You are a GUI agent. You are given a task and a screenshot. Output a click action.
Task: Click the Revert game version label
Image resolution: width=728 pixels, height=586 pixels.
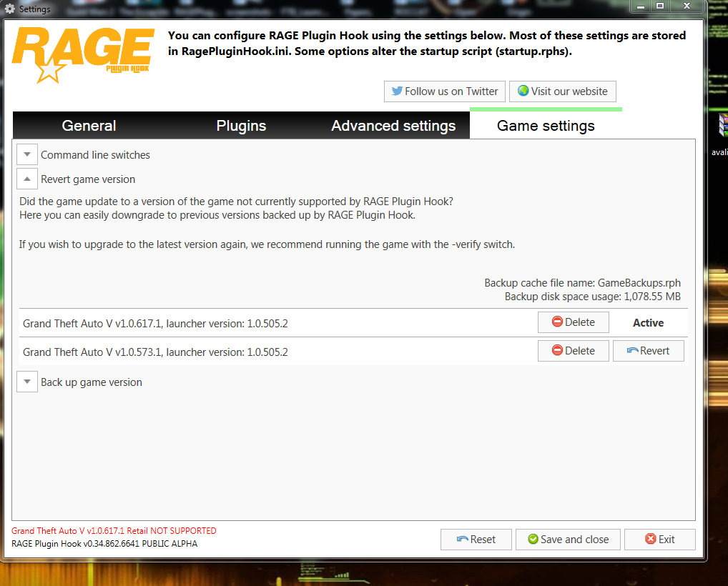[88, 179]
